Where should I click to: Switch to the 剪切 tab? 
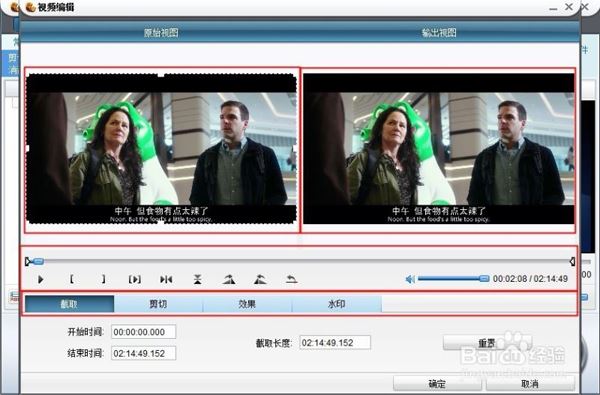point(158,304)
